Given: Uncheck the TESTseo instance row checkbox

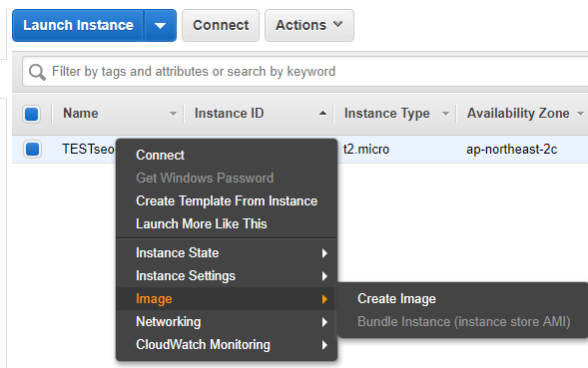Looking at the screenshot, I should [32, 149].
